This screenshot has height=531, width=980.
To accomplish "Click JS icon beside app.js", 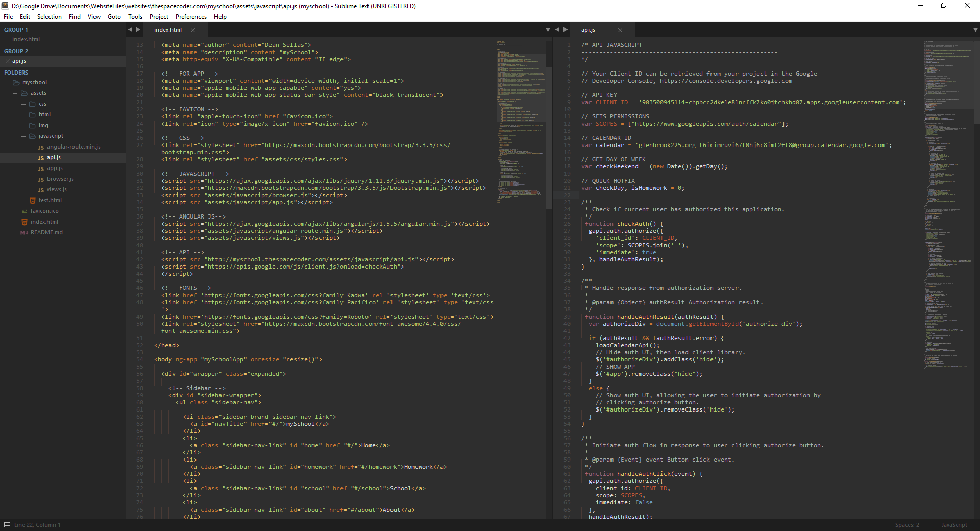I will [x=41, y=168].
